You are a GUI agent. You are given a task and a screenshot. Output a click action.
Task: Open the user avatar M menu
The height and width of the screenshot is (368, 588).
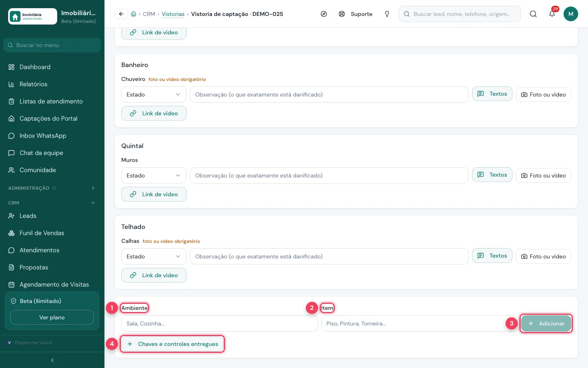tap(571, 14)
